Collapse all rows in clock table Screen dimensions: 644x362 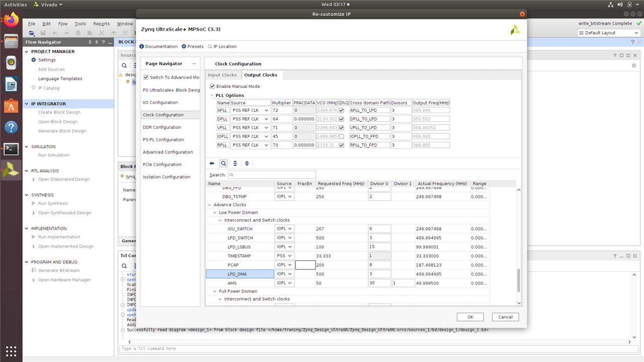(235, 163)
